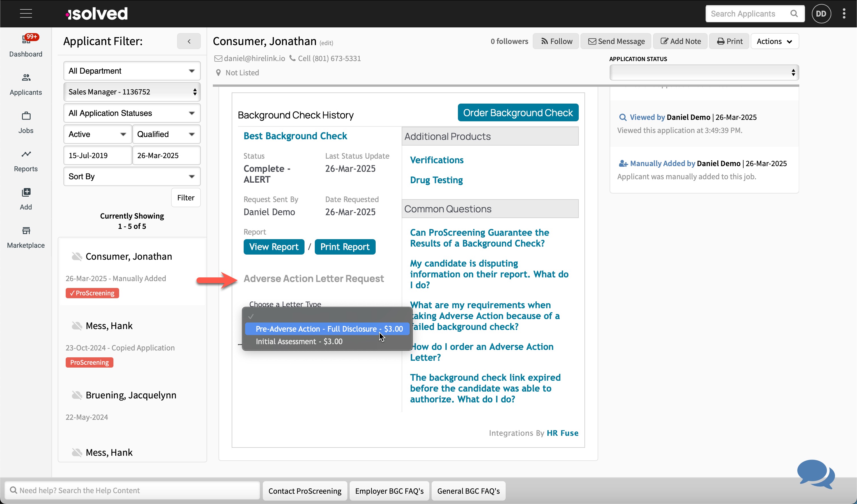Click Contact ProScreening button
The width and height of the screenshot is (857, 504).
(x=305, y=491)
